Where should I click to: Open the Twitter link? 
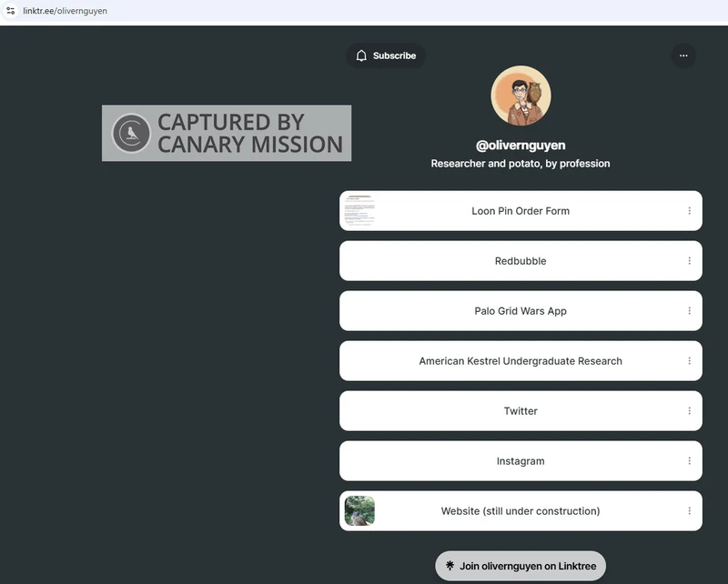click(521, 411)
